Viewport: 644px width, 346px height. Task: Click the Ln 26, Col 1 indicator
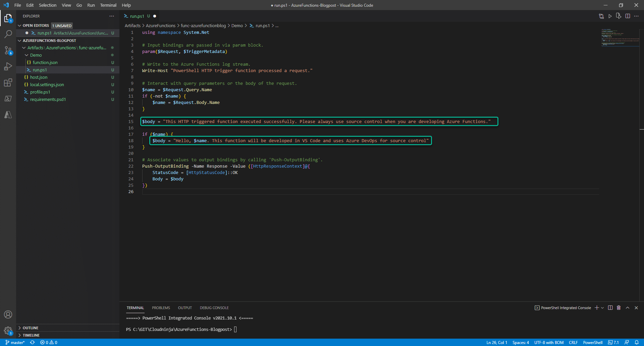[x=497, y=342]
